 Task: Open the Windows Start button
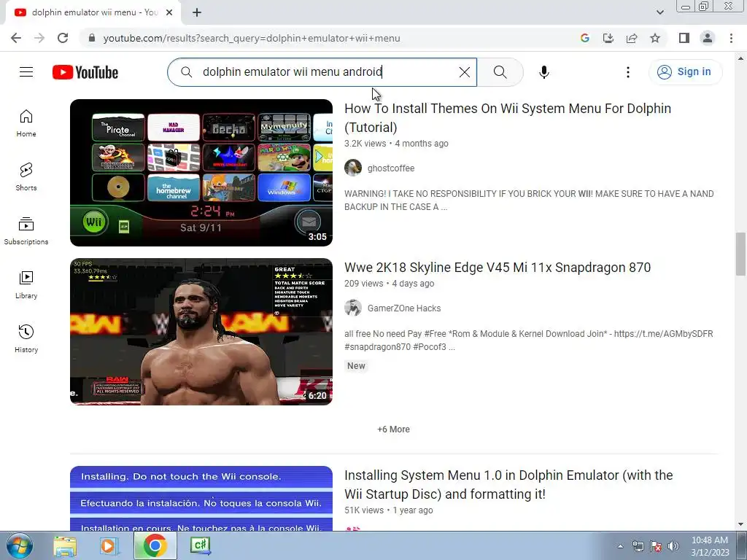pos(20,545)
